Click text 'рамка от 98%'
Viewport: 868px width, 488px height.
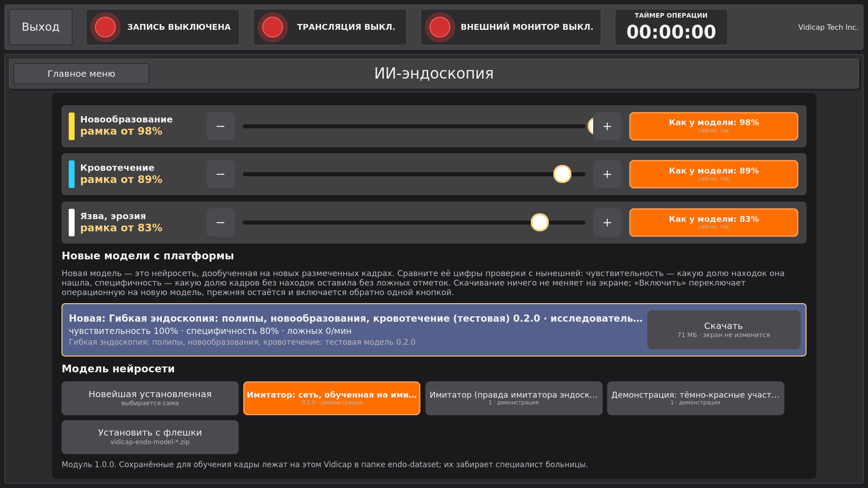click(121, 131)
